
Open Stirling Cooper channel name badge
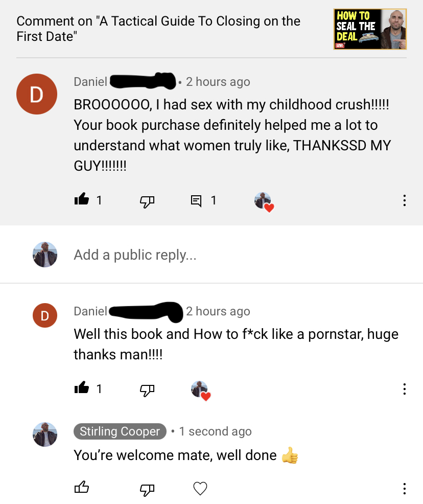pyautogui.click(x=120, y=431)
